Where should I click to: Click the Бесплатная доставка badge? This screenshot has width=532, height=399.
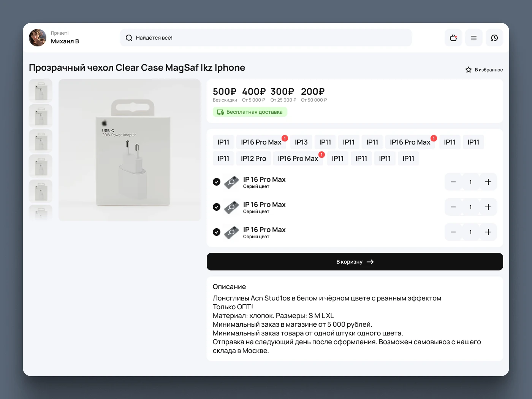250,112
